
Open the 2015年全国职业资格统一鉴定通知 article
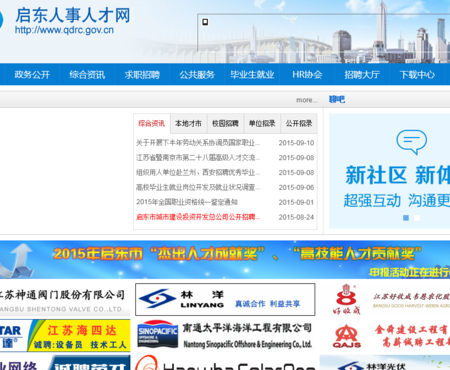click(187, 202)
